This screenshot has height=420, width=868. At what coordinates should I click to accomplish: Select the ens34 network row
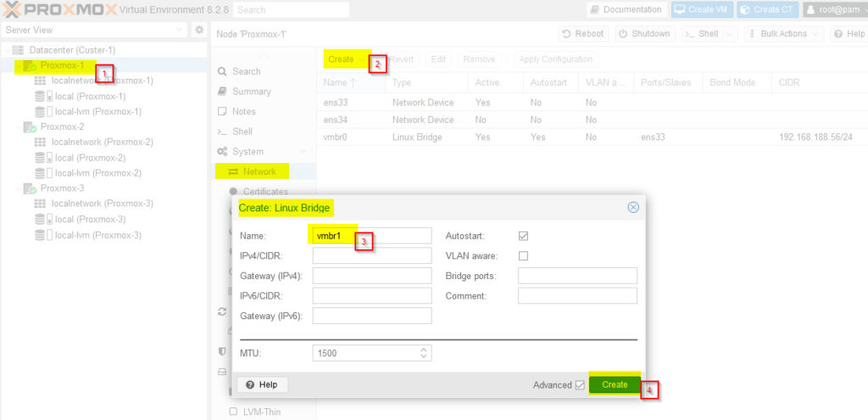point(593,120)
